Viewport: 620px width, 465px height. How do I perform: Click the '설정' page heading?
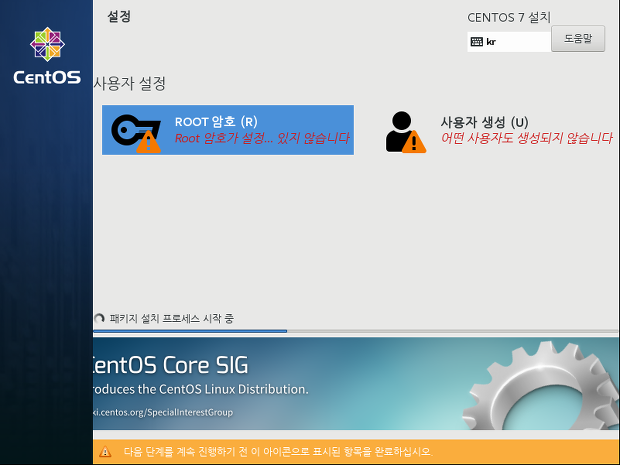point(119,16)
